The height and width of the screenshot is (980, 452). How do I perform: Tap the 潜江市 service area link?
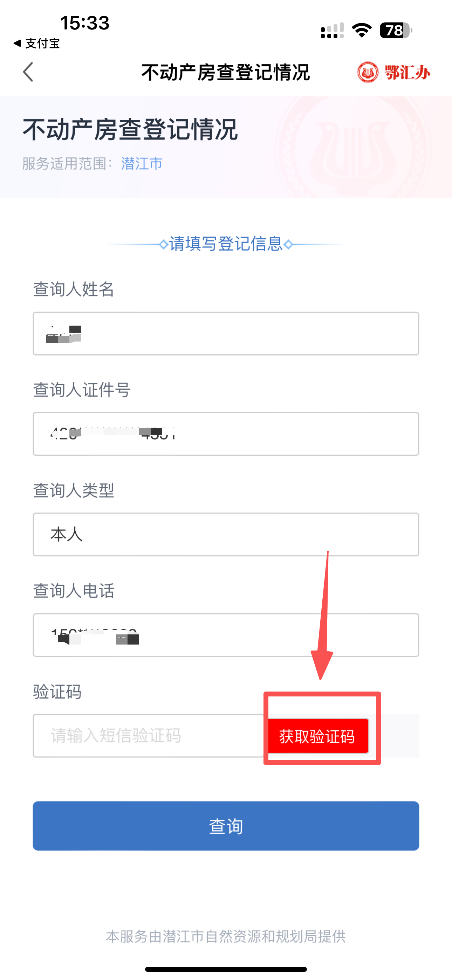click(142, 164)
